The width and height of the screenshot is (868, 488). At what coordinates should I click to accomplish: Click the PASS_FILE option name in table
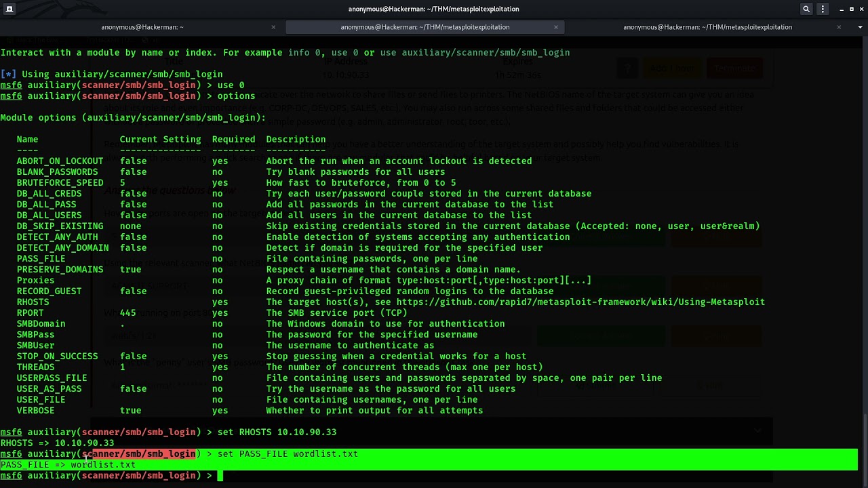[41, 259]
